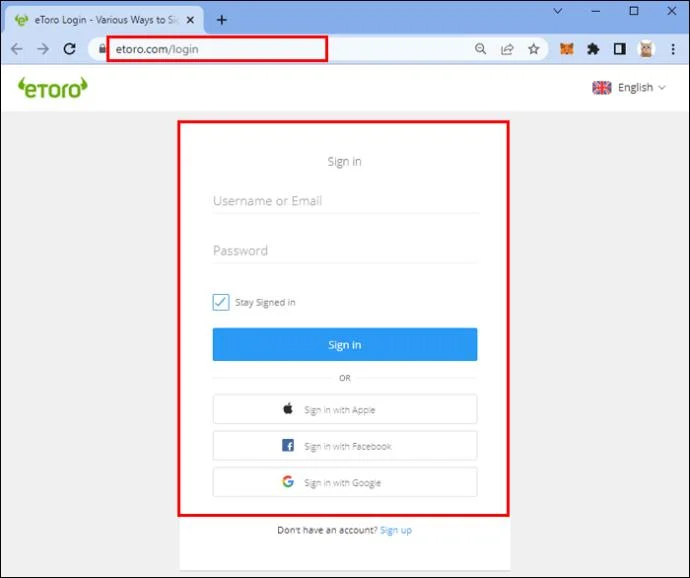Bookmark this page with the star icon
Image resolution: width=690 pixels, height=578 pixels.
pos(533,49)
